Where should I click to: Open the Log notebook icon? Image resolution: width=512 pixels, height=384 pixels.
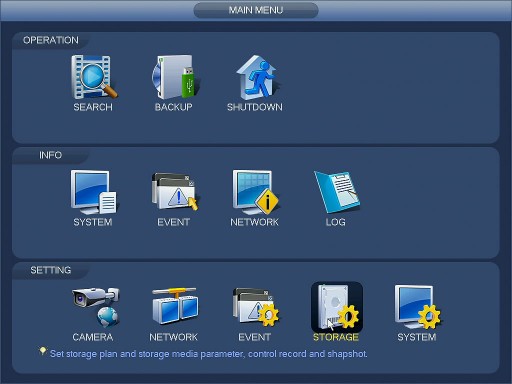pyautogui.click(x=337, y=192)
